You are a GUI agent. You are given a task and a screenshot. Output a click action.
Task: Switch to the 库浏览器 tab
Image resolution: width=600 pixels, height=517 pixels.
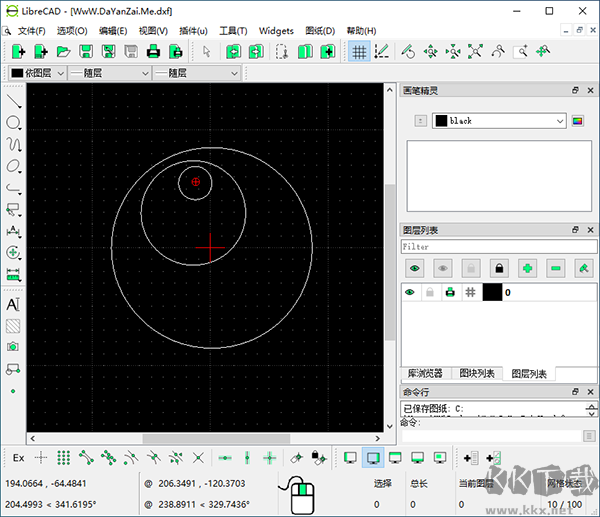tap(425, 373)
